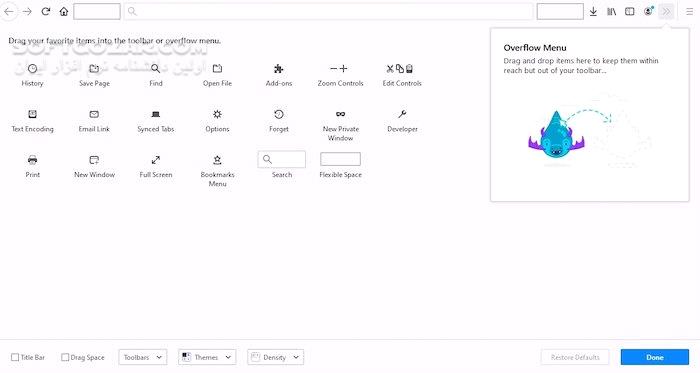The height and width of the screenshot is (373, 700).
Task: Open the Library icon in toolbar
Action: click(x=612, y=12)
